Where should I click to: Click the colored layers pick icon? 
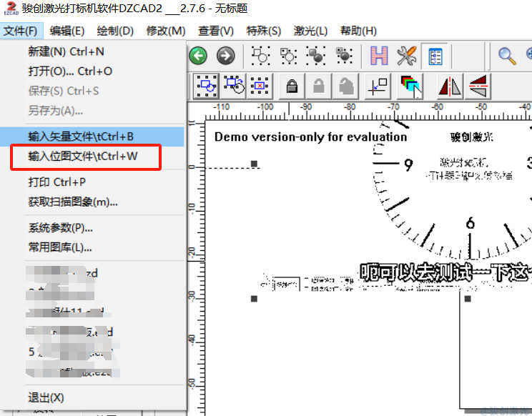410,86
